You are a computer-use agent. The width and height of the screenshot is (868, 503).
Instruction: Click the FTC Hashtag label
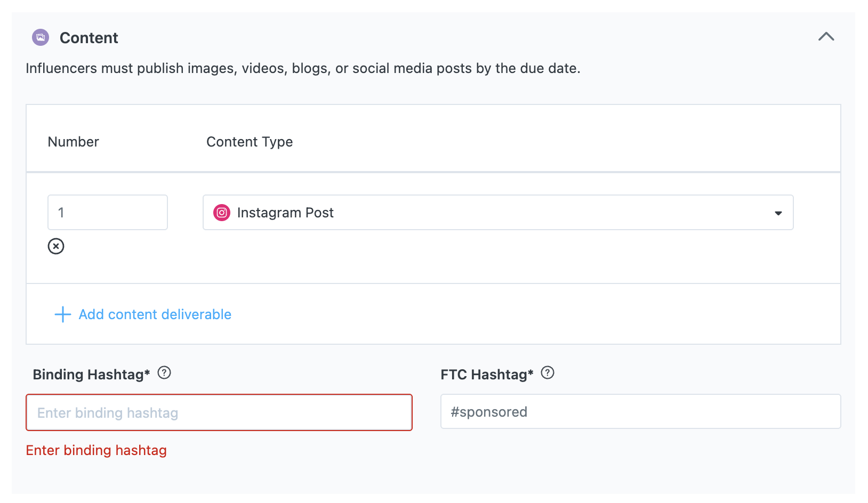click(486, 375)
